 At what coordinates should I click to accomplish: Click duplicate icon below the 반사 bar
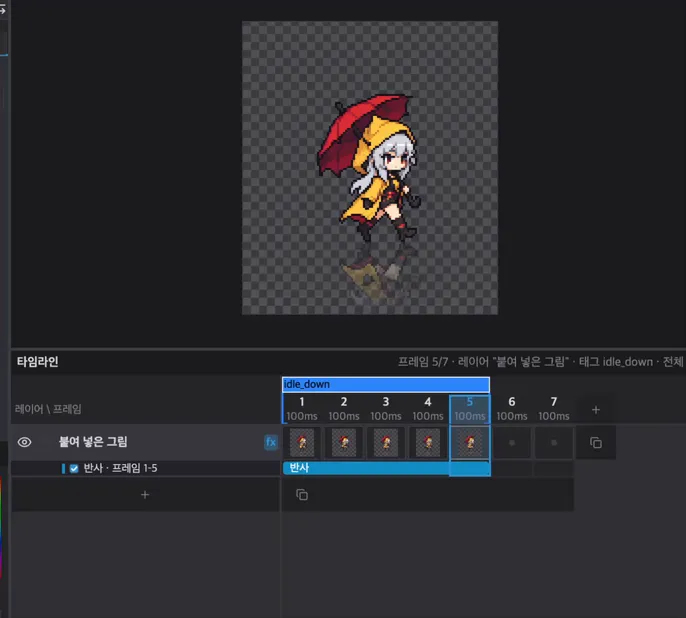click(302, 495)
